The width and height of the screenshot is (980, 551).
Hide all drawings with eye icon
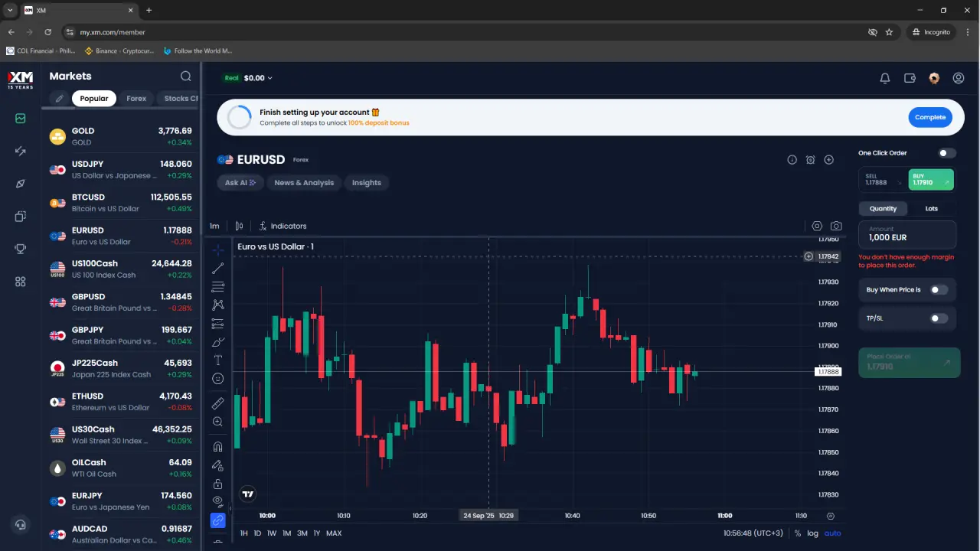[217, 502]
